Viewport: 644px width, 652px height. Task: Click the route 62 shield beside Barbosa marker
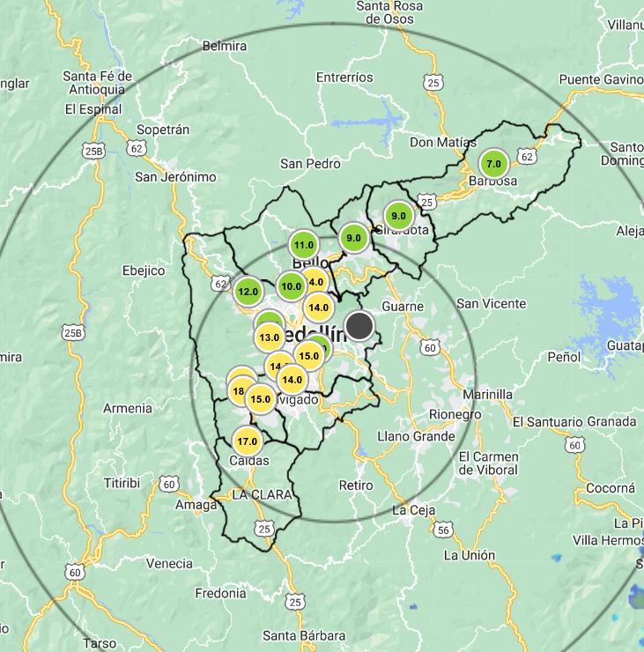point(527,157)
